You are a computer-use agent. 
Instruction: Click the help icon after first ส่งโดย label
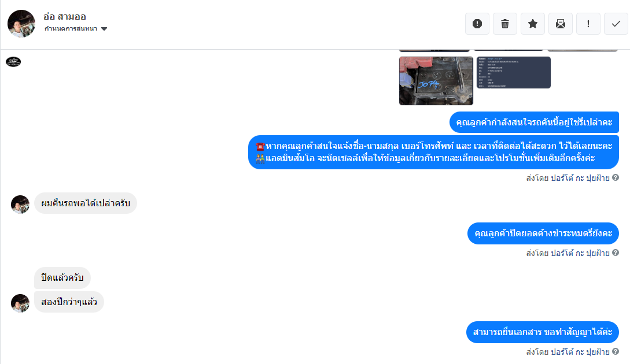[615, 177]
